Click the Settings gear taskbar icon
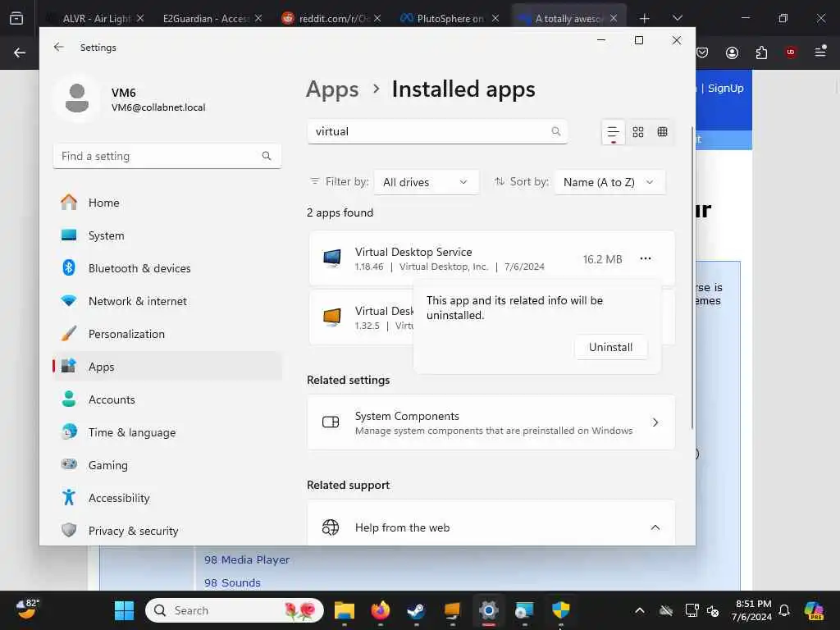The image size is (840, 630). tap(489, 610)
